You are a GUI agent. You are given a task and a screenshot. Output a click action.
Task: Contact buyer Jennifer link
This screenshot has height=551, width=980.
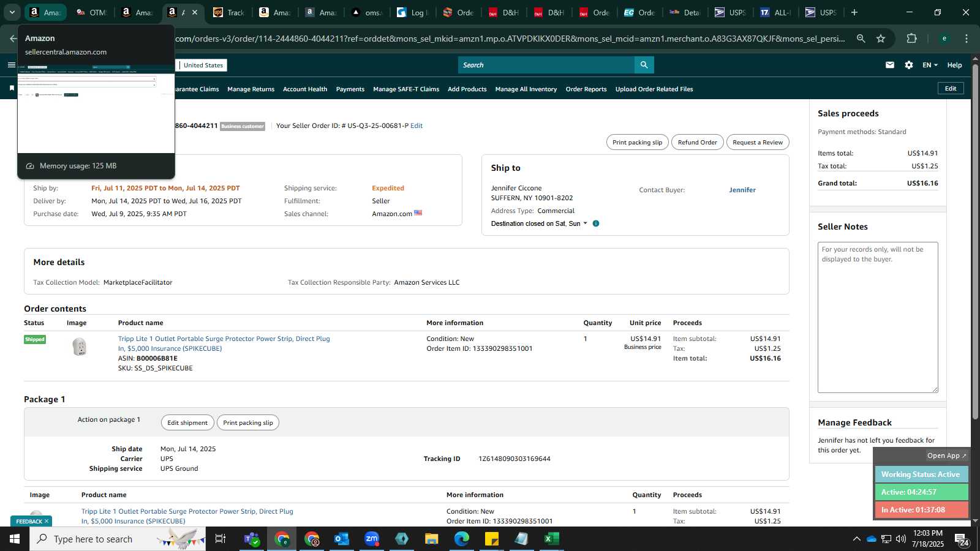(x=742, y=190)
